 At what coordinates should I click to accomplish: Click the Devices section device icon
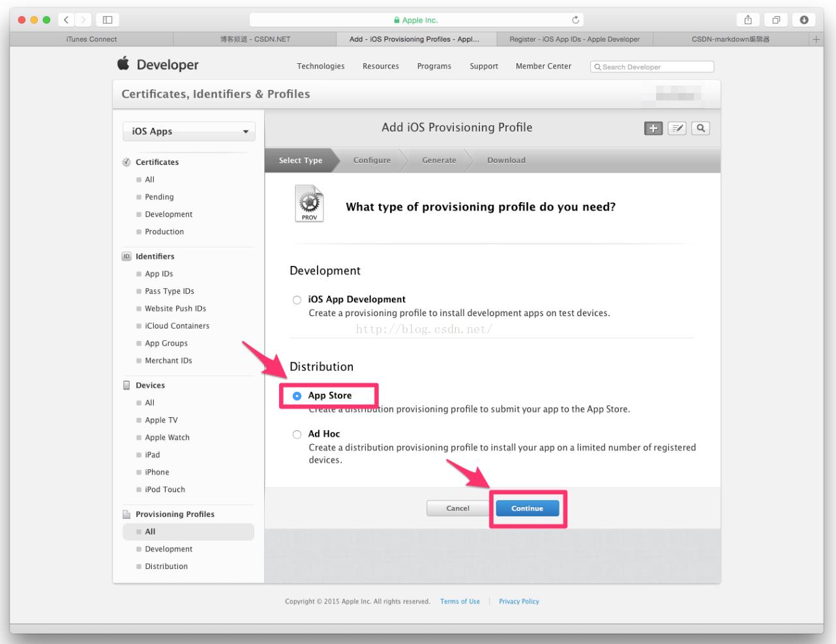click(x=127, y=385)
